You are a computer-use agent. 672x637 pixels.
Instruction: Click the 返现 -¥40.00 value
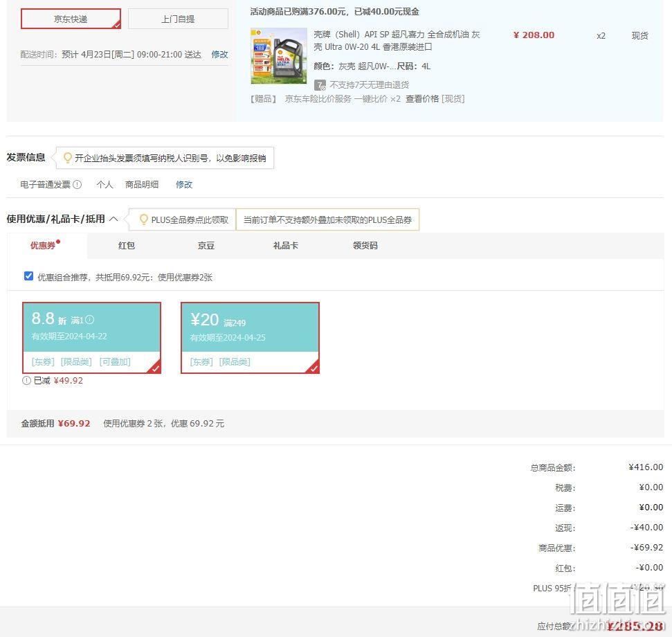click(646, 528)
